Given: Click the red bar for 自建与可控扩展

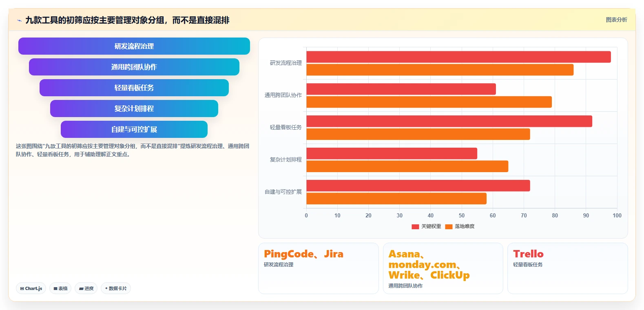Looking at the screenshot, I should click(x=418, y=186).
